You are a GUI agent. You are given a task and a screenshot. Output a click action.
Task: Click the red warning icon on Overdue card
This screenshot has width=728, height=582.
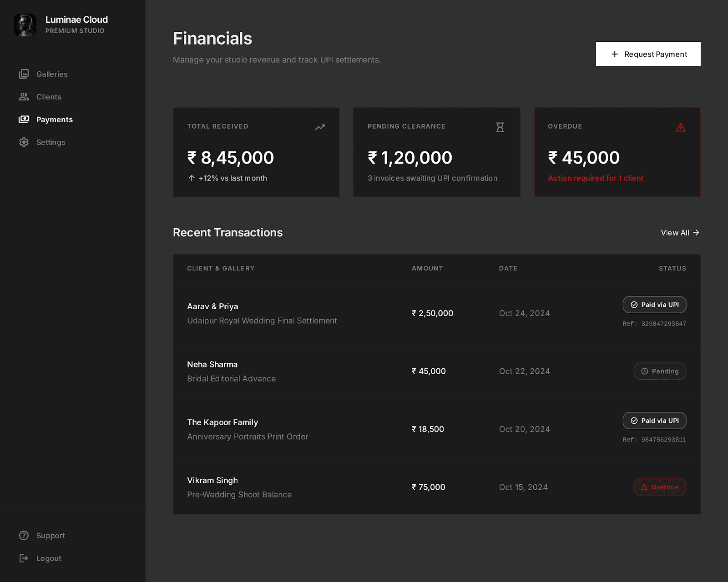click(x=681, y=127)
